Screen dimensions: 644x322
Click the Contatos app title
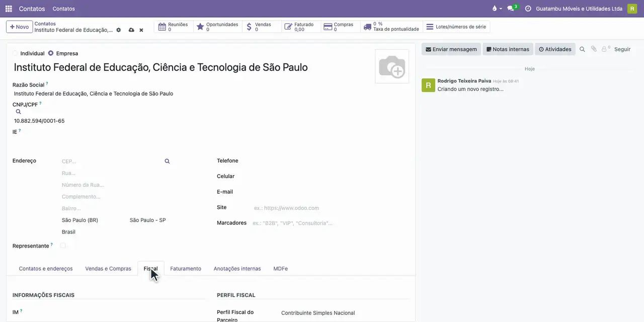click(32, 9)
